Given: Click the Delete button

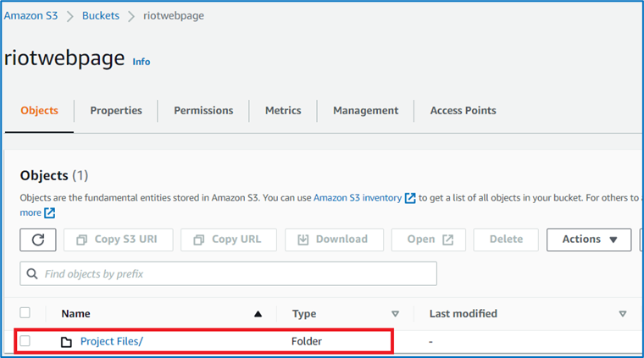Looking at the screenshot, I should tap(506, 240).
